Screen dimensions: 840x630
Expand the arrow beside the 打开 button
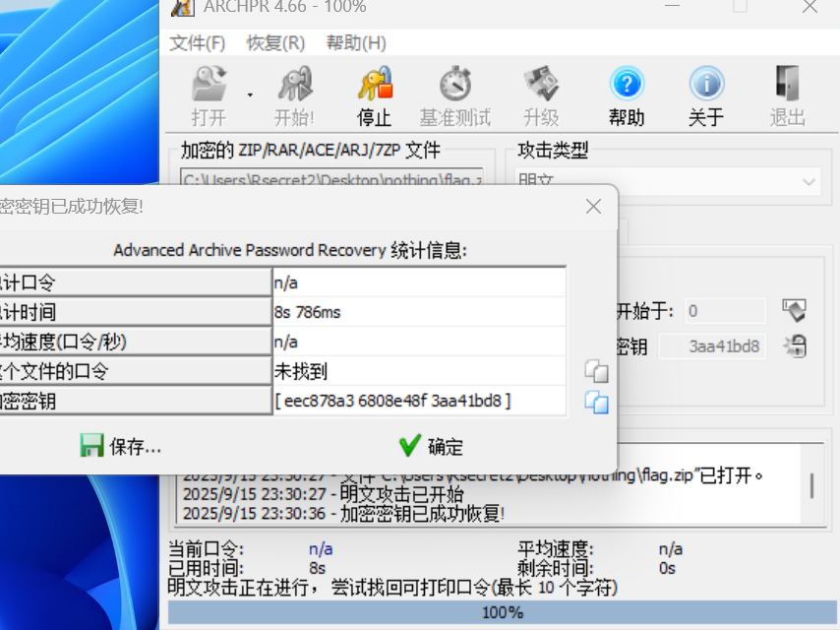point(250,95)
